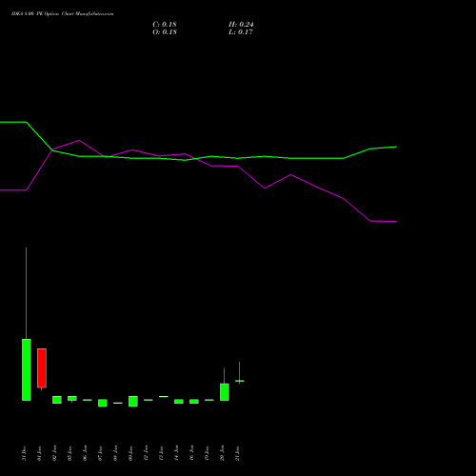This screenshot has height=476, width=476.
Task: Select the green candle for 16 Jan
Action: coord(194,402)
